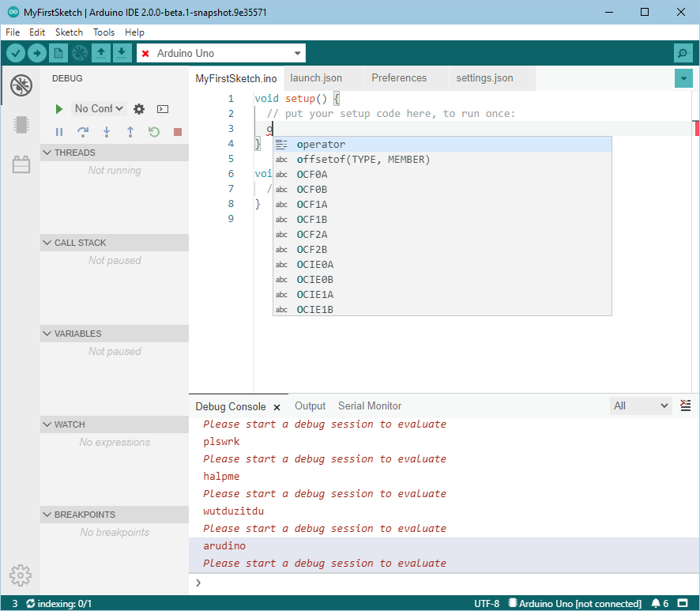
Task: Click the notifications bell in status bar
Action: [x=656, y=603]
